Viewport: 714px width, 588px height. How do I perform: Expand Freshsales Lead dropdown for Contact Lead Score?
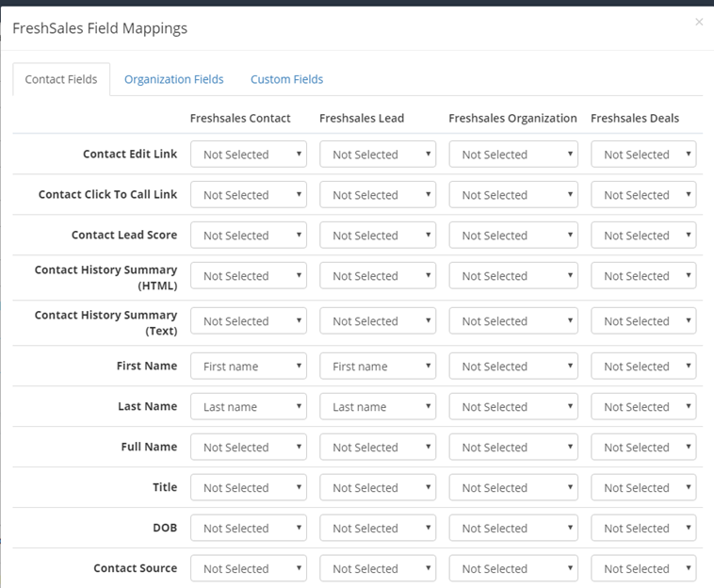(x=378, y=235)
